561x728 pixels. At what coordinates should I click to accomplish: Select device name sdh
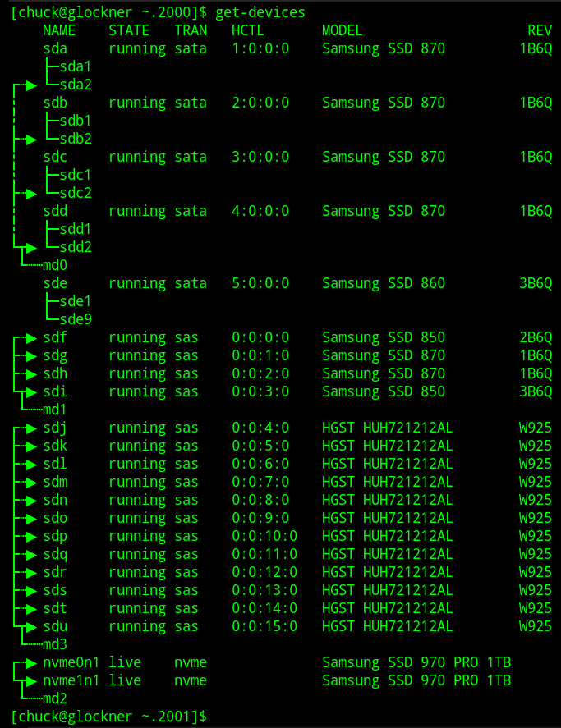pyautogui.click(x=55, y=373)
